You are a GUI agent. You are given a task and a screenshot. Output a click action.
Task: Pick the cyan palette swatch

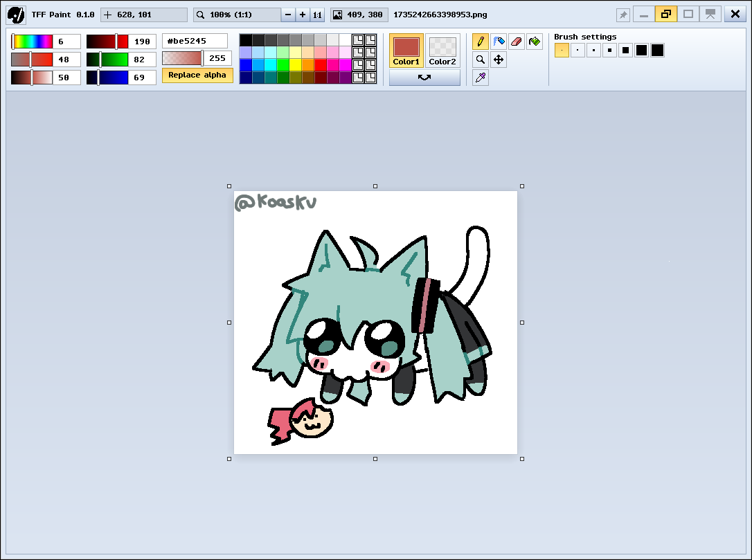tap(271, 65)
